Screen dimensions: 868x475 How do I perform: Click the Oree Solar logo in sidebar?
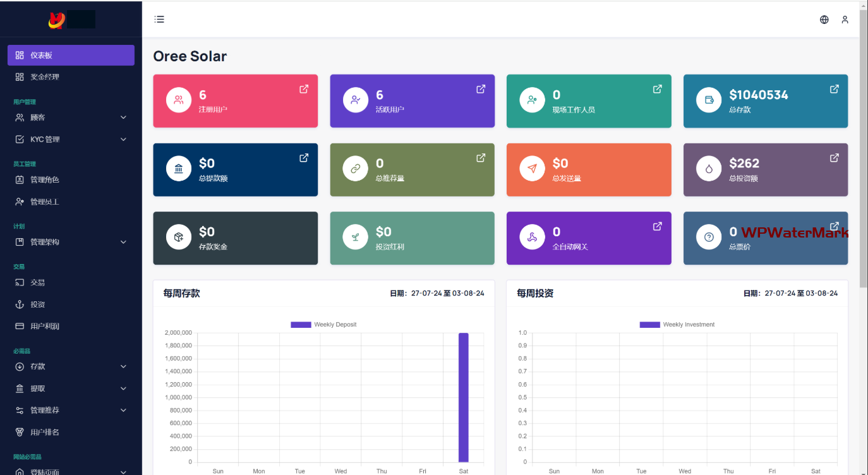click(71, 20)
